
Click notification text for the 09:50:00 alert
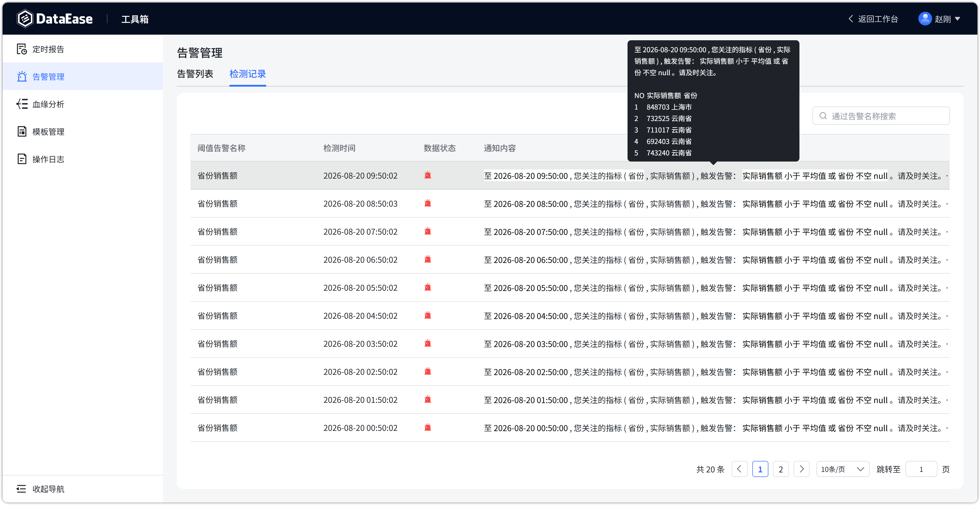click(x=716, y=176)
